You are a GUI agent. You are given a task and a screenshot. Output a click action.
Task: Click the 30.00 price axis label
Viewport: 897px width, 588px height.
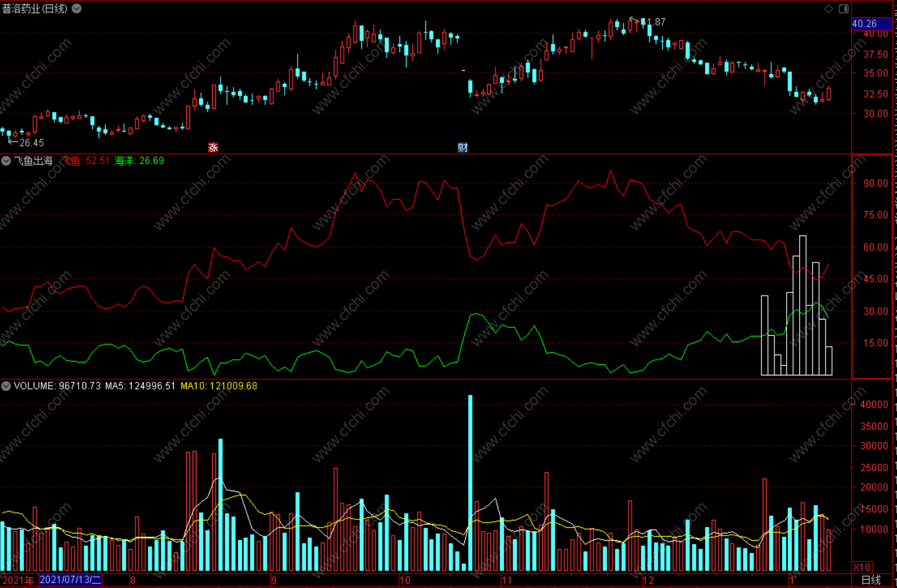(876, 113)
